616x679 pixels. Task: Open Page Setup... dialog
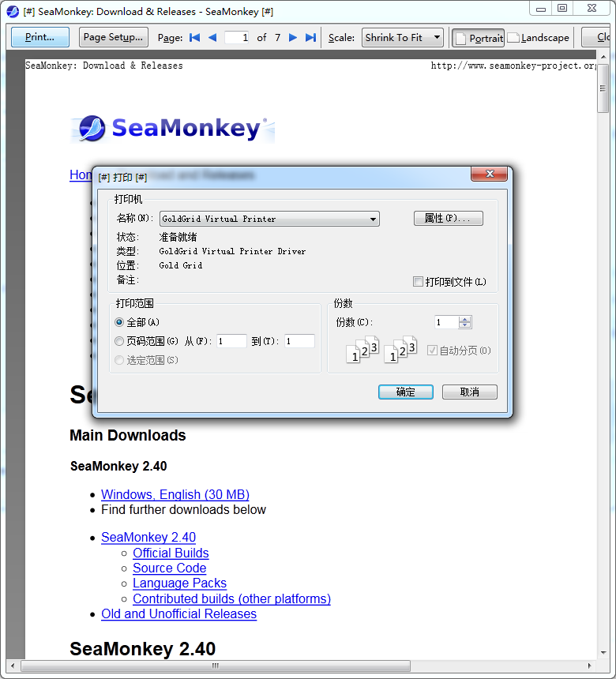click(x=113, y=37)
